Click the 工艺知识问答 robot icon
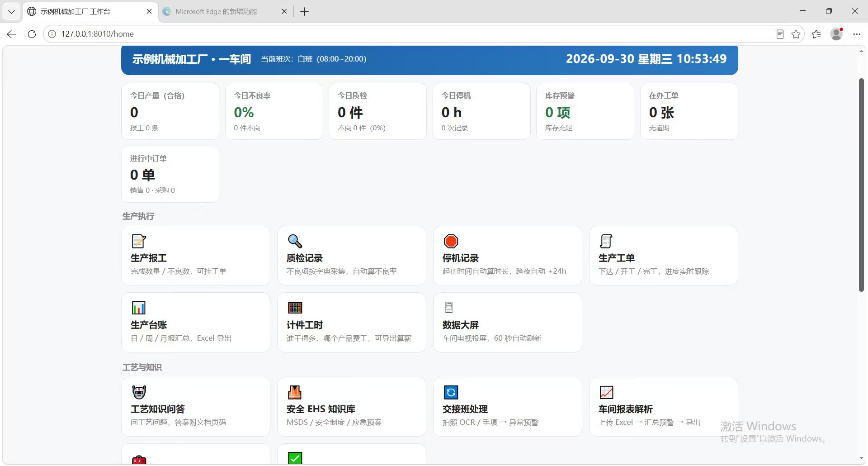The width and height of the screenshot is (868, 466). click(139, 392)
